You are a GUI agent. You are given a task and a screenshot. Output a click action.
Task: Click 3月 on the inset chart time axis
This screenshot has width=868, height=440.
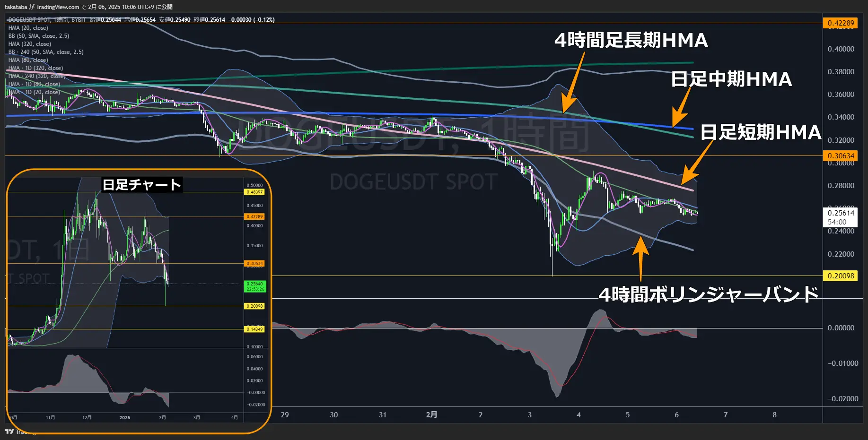tap(197, 418)
